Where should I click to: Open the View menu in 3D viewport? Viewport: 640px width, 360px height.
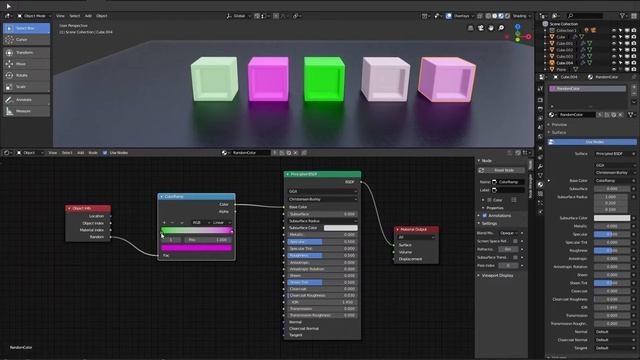tap(60, 16)
